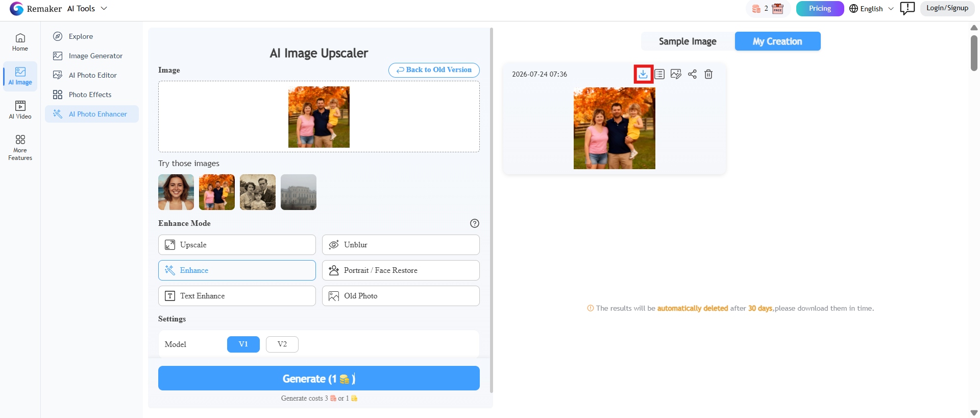
Task: Click the left panel scrollbar
Action: point(492,210)
